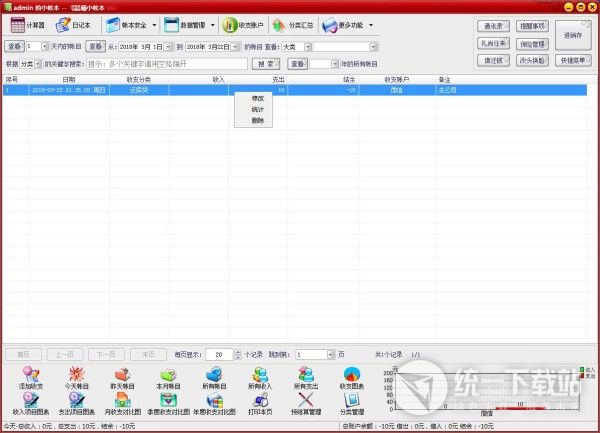Click 查看 button beside the year box
600x433 pixels.
pyautogui.click(x=297, y=64)
